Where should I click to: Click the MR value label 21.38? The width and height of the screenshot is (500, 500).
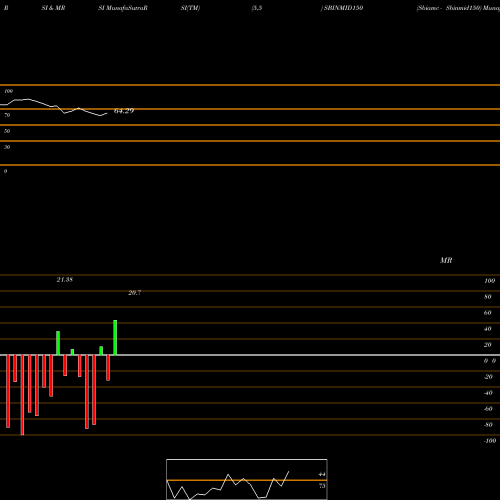coord(65,280)
